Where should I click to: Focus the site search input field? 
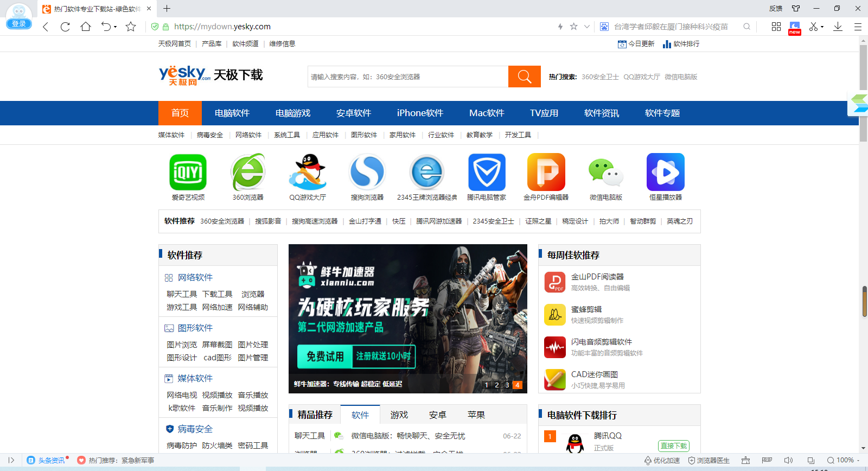pyautogui.click(x=408, y=77)
